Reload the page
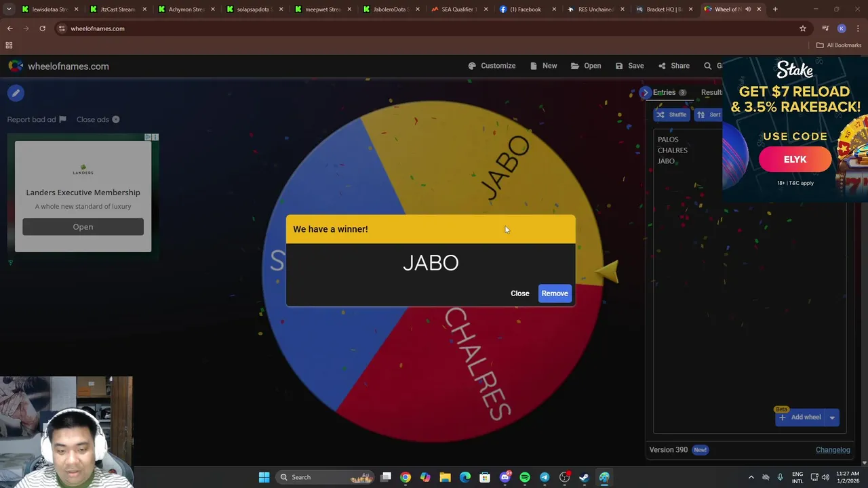Screen dimensions: 868x488 [x=42, y=28]
